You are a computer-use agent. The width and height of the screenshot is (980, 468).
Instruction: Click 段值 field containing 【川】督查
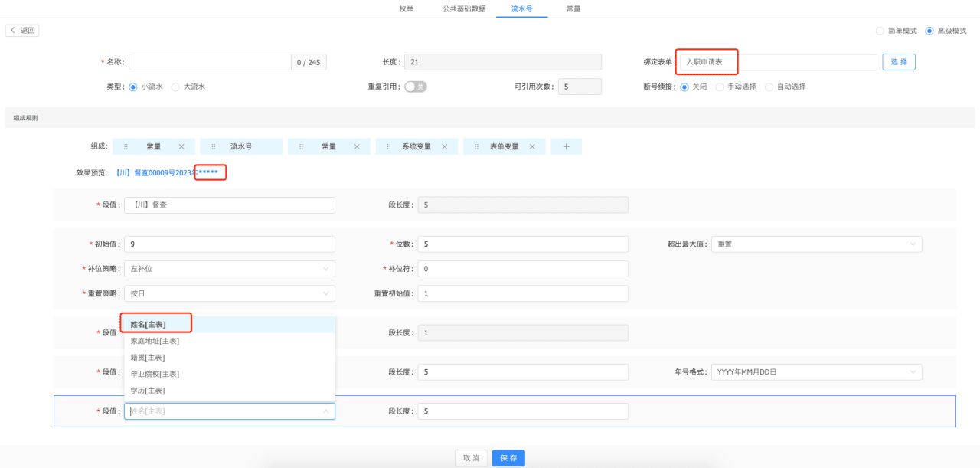coord(230,205)
